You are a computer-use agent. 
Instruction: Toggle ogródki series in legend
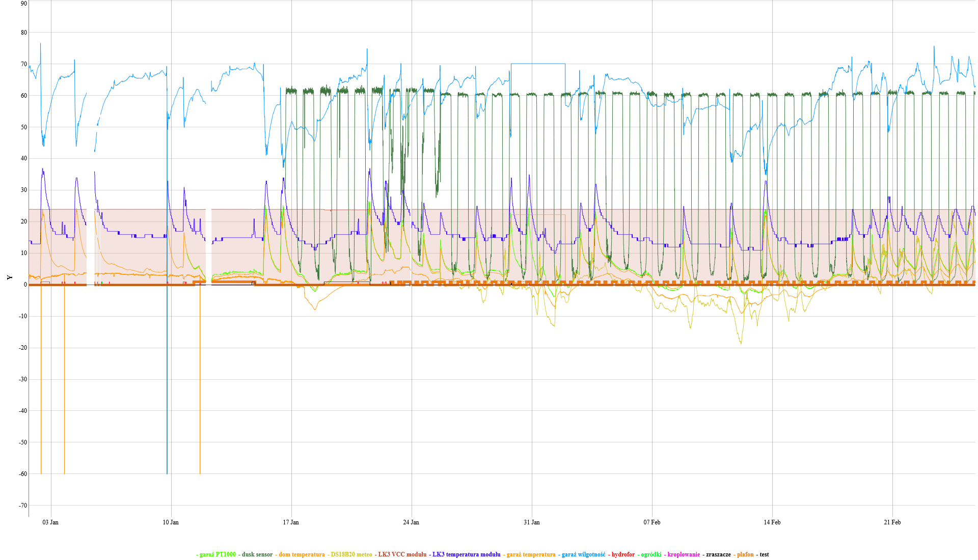[x=651, y=554]
